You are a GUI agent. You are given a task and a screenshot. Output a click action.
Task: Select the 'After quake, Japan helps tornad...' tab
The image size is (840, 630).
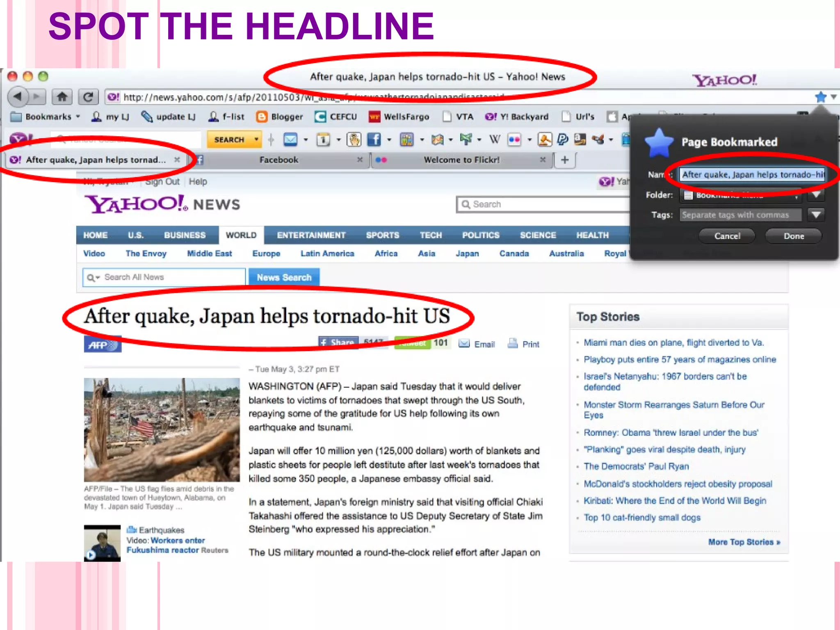[x=95, y=160]
